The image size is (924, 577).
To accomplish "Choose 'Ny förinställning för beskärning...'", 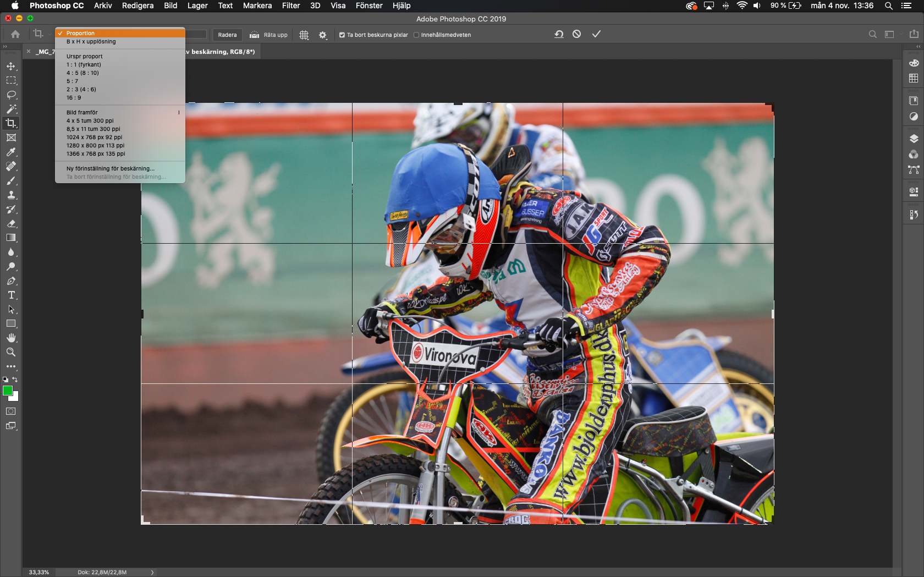I will (x=120, y=168).
